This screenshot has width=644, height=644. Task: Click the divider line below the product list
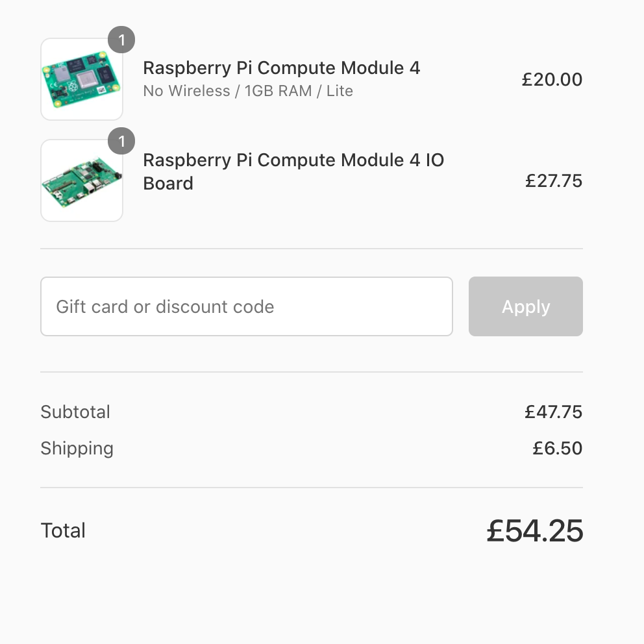312,249
